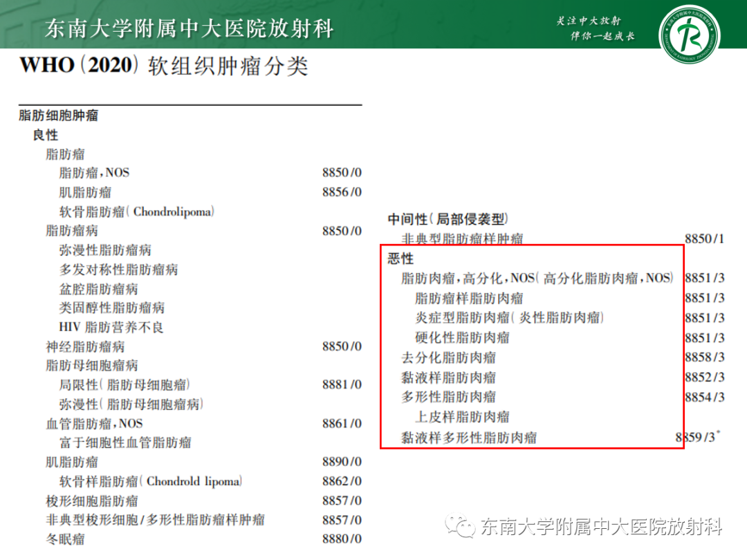
Task: Click the code 8850/1
Action: pos(705,239)
